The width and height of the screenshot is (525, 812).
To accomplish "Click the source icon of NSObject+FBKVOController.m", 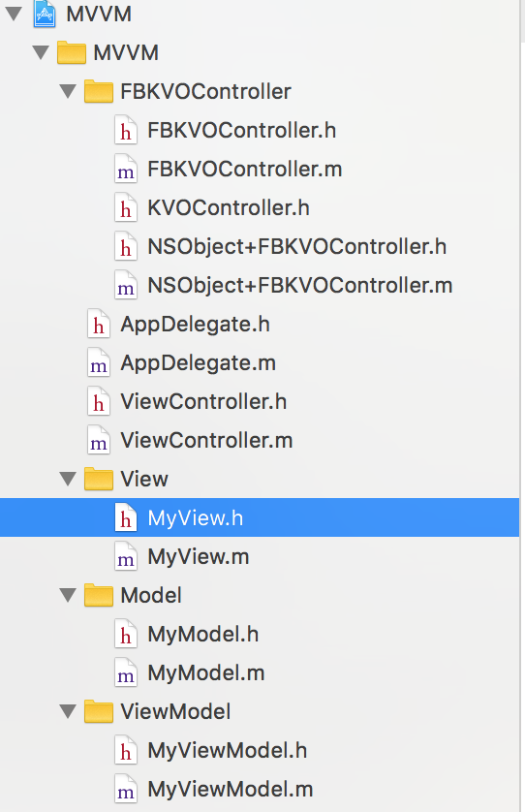I will [x=126, y=286].
